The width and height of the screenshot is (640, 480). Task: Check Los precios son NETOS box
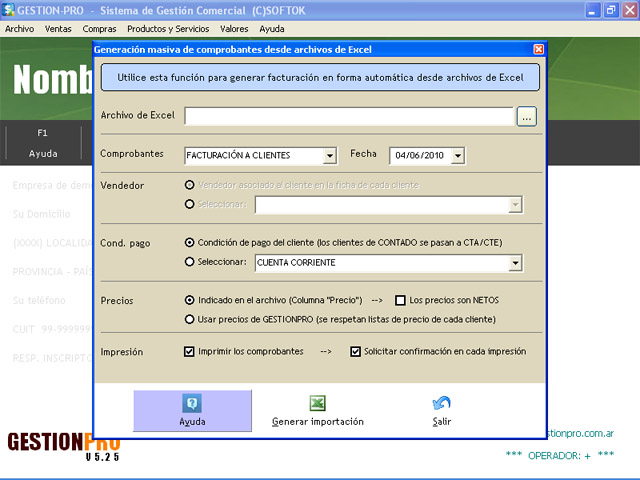coord(400,300)
